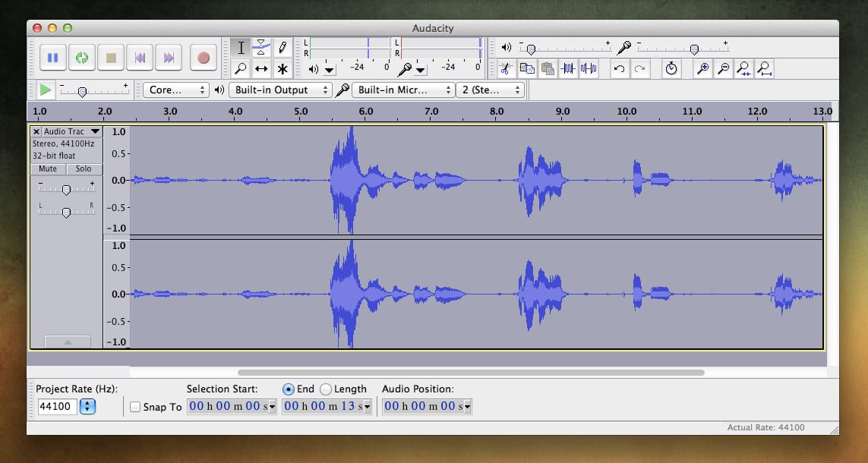Click the Play-at-speed green triangle
868x463 pixels.
click(46, 90)
